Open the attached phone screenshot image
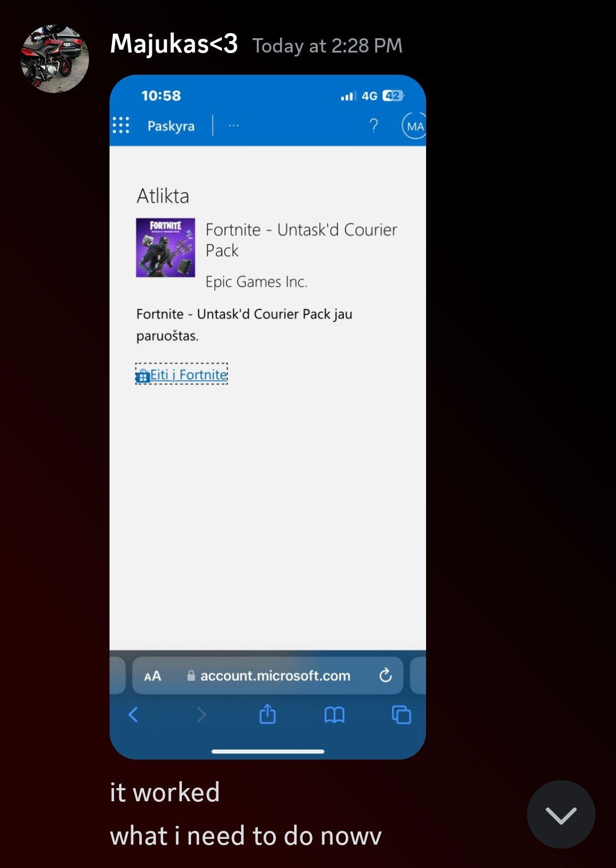Screen dimensions: 616x868 pos(268,417)
